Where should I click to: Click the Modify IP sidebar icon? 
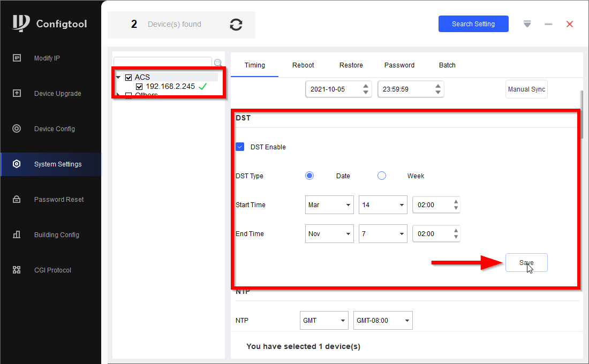click(x=17, y=58)
